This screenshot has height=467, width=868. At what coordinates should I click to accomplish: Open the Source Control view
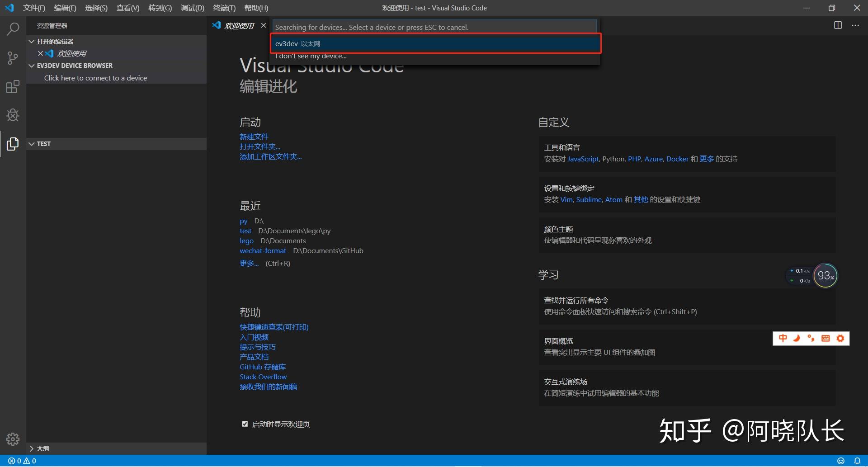coord(12,58)
